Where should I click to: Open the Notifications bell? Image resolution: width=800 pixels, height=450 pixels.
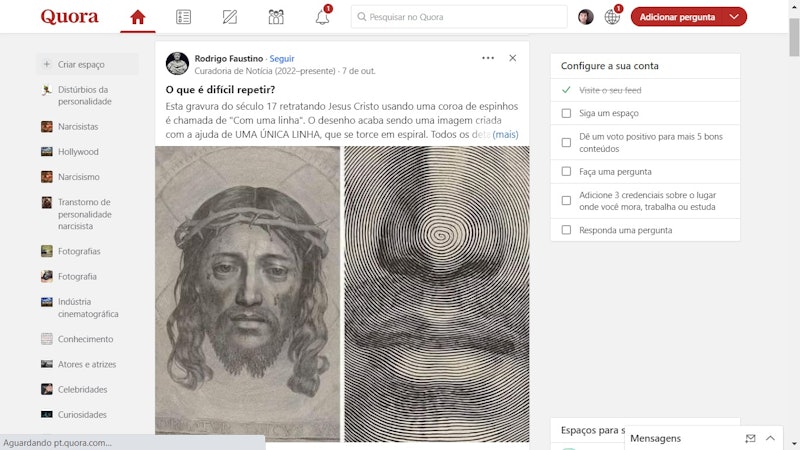pos(322,17)
